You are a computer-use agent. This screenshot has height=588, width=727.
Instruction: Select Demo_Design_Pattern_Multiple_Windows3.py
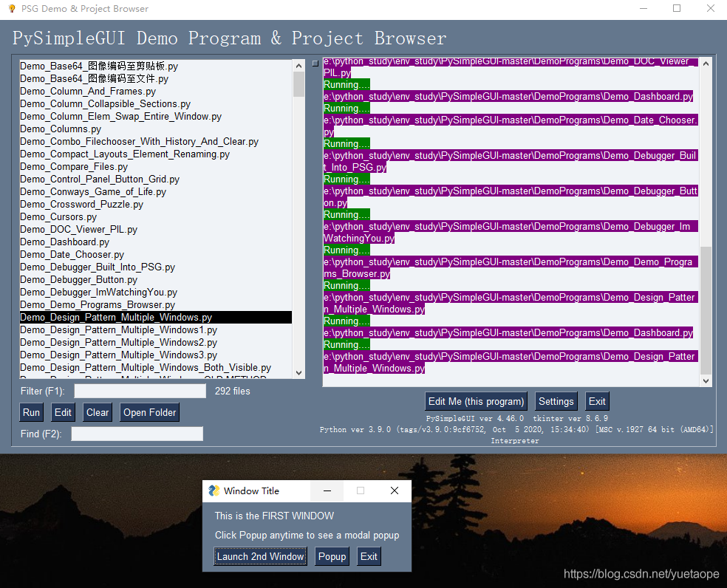156,355
